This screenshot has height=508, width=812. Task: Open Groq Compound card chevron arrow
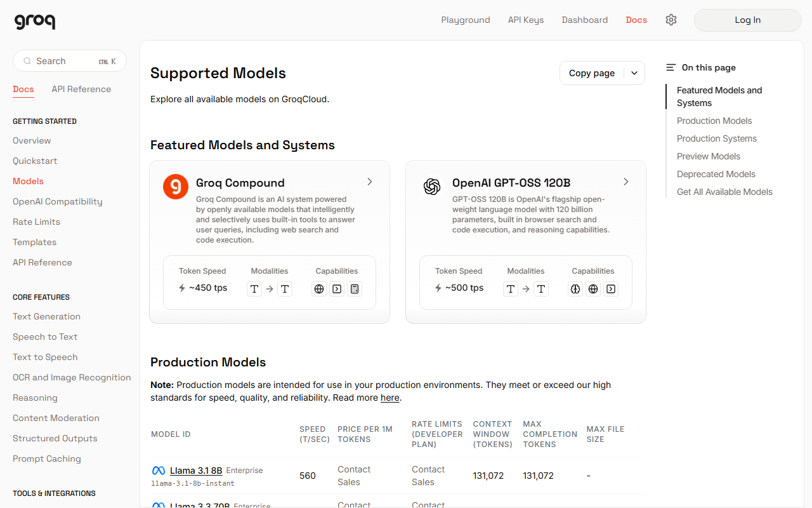click(x=370, y=182)
